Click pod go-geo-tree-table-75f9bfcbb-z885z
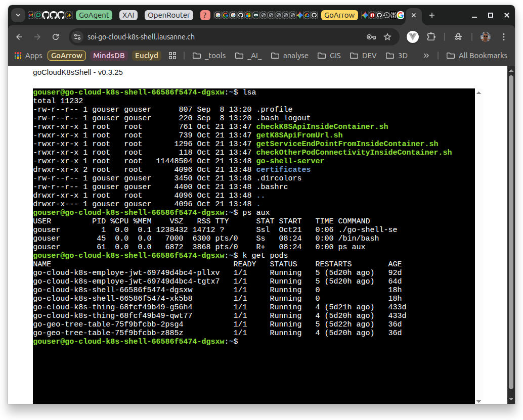This screenshot has width=523, height=420. [x=108, y=333]
